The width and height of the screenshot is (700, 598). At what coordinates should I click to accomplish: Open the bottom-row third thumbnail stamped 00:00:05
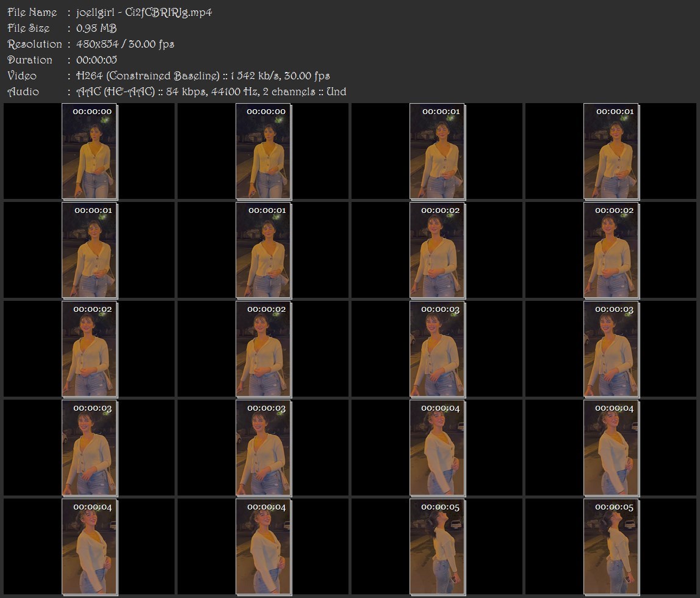tap(438, 547)
